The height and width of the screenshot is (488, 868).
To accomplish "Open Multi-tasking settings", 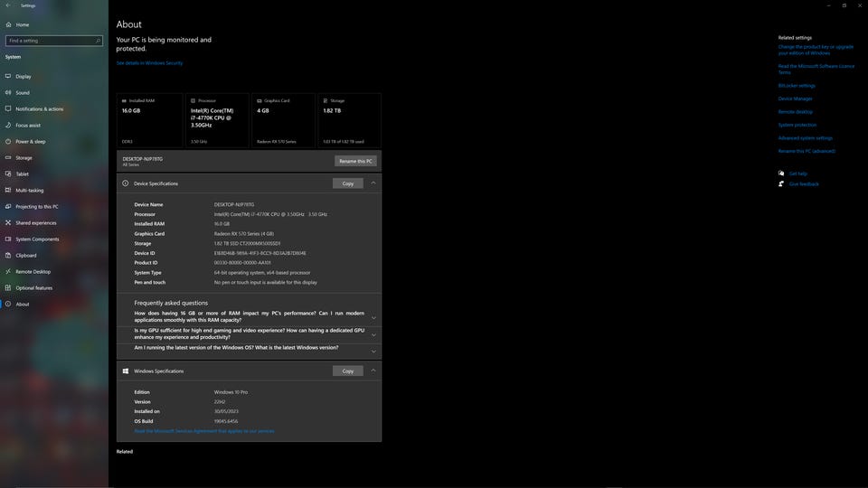I will (x=29, y=191).
